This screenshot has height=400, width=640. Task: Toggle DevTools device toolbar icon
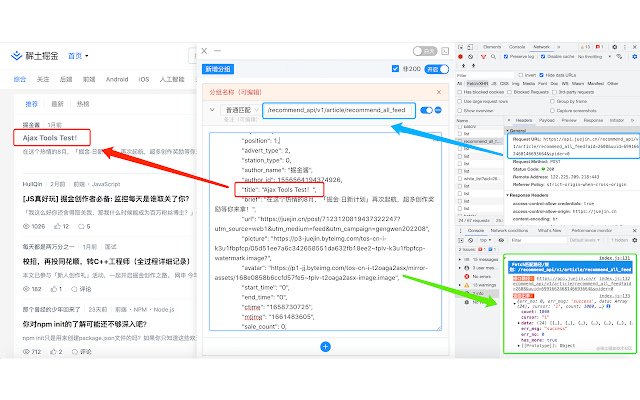[470, 47]
